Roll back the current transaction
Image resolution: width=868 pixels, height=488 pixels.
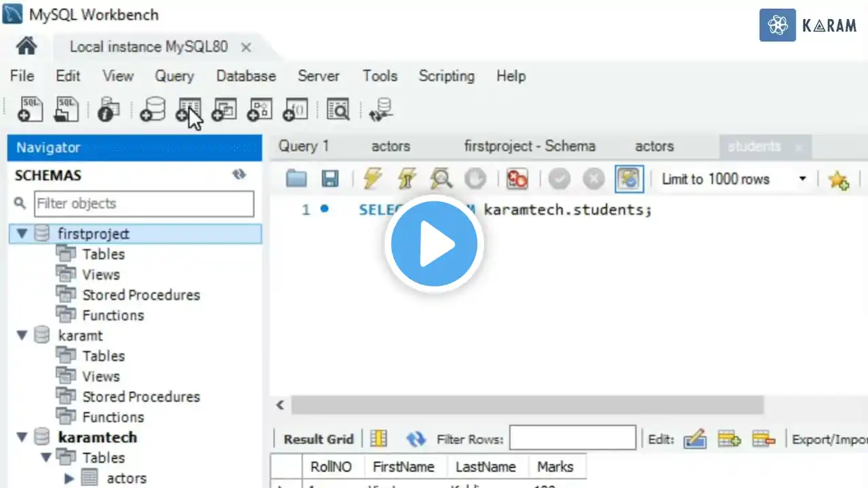tap(594, 179)
